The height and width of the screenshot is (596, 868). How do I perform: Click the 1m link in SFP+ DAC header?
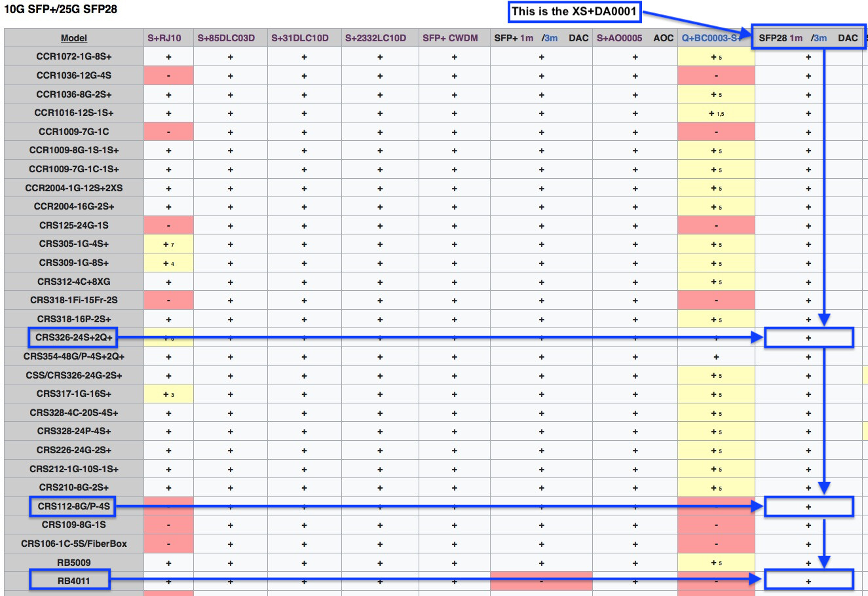click(x=527, y=38)
